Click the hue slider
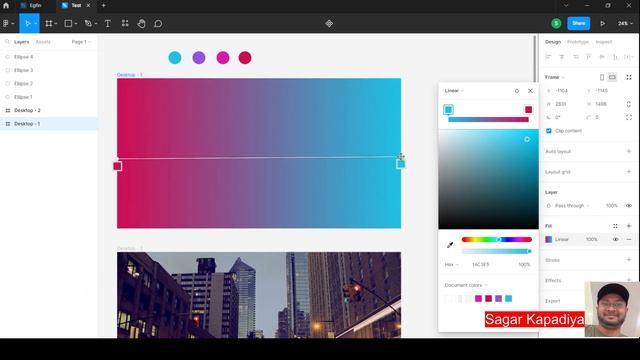The height and width of the screenshot is (360, 640). (x=496, y=240)
